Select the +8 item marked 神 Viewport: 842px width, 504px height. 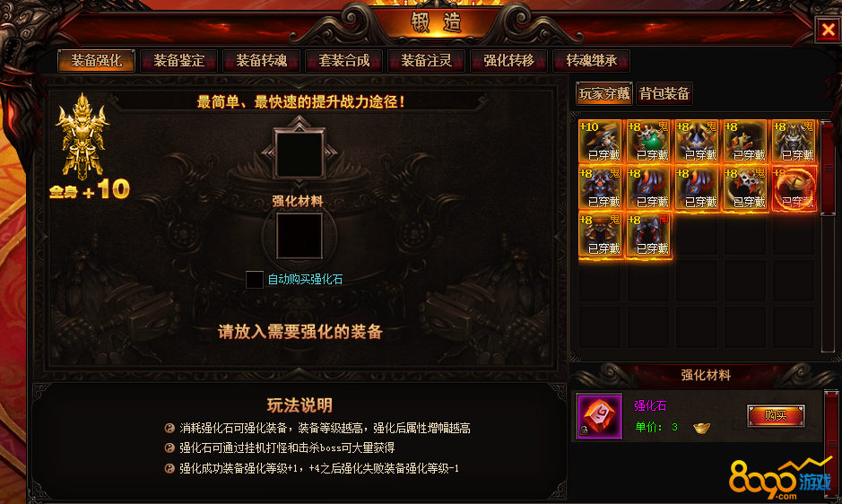click(x=648, y=235)
